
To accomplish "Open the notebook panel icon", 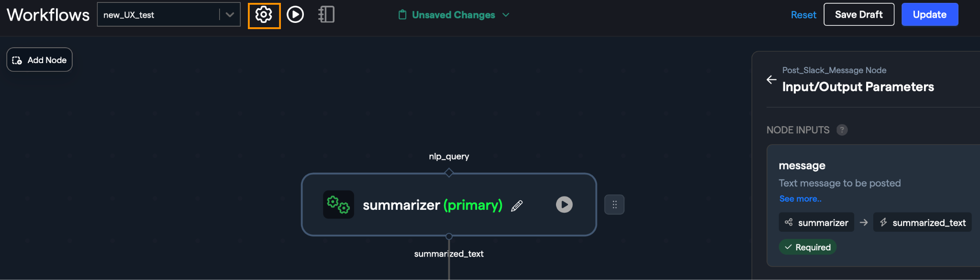I will pos(326,15).
